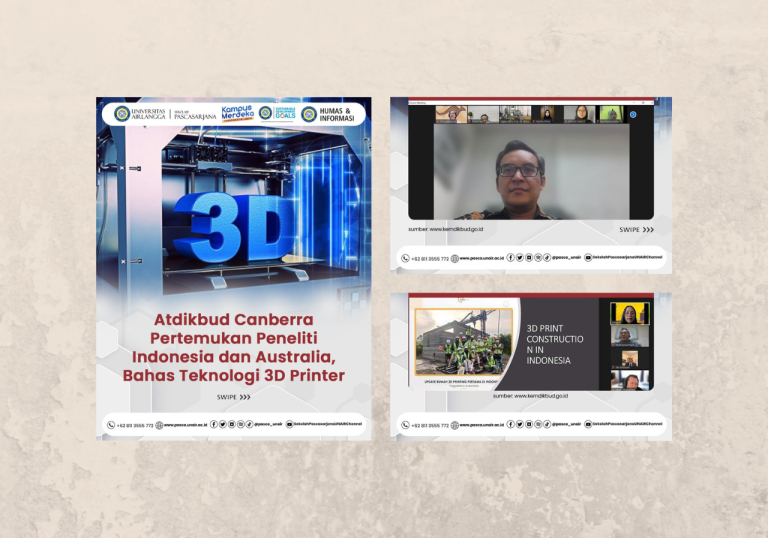Click the phone icon on the 3D Printer poster
This screenshot has height=538, width=768.
point(111,425)
